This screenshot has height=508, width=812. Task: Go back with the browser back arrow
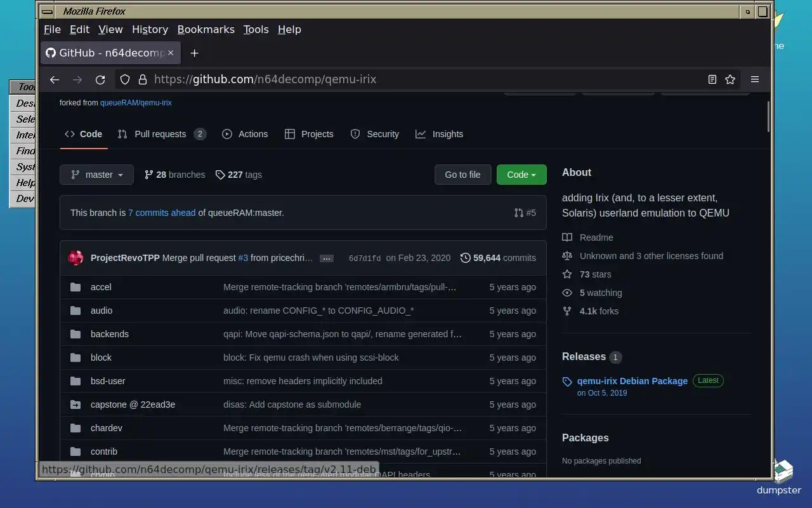point(55,79)
